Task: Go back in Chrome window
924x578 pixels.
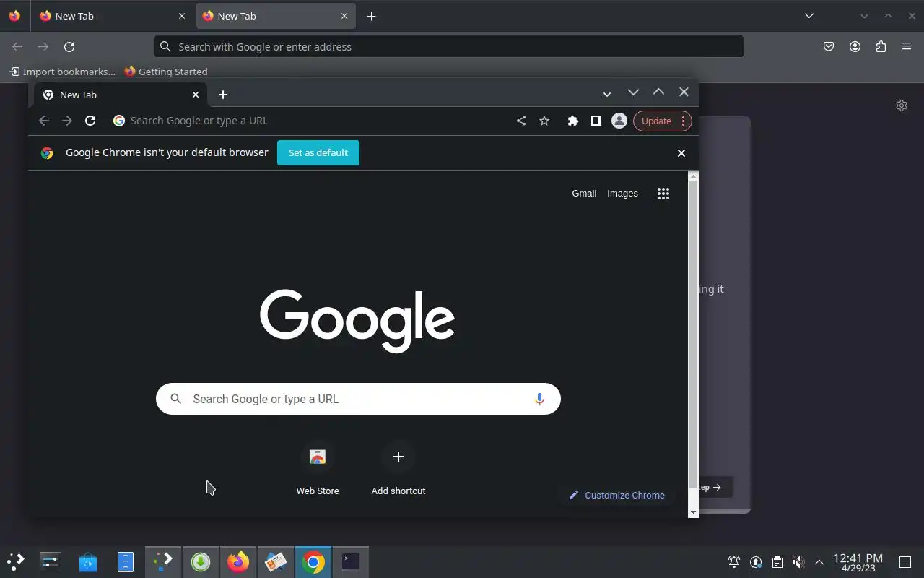Action: (44, 121)
